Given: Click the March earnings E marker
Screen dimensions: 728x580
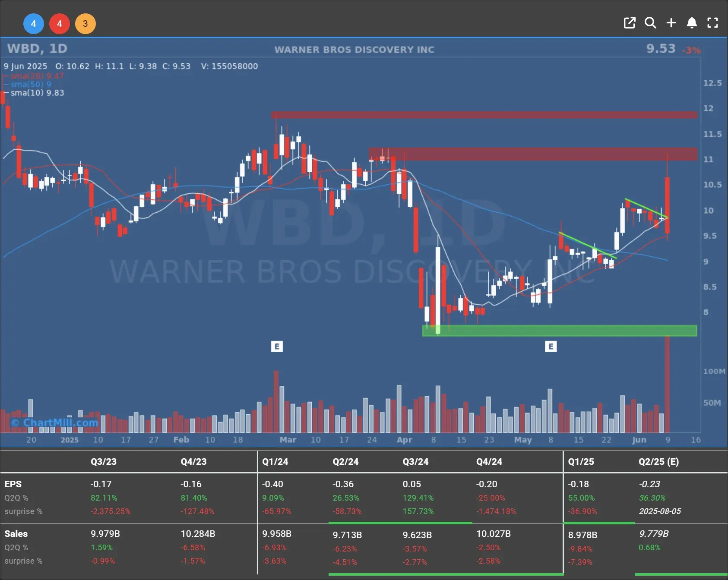Looking at the screenshot, I should pos(277,346).
